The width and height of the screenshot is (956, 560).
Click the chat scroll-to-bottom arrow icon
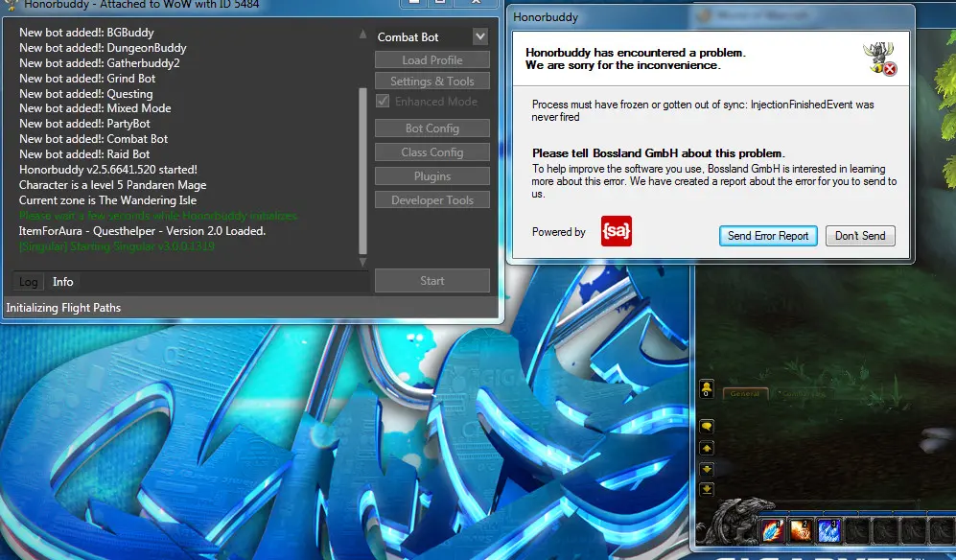click(707, 488)
